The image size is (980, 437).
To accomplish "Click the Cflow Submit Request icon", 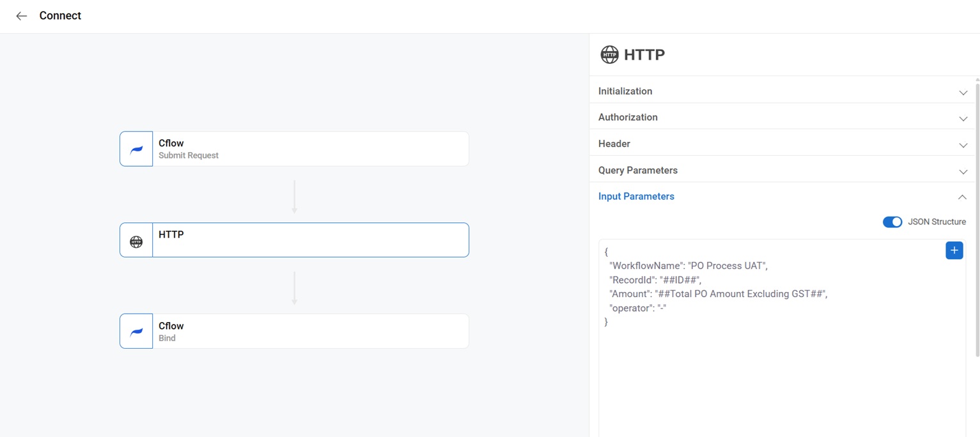I will (x=136, y=149).
